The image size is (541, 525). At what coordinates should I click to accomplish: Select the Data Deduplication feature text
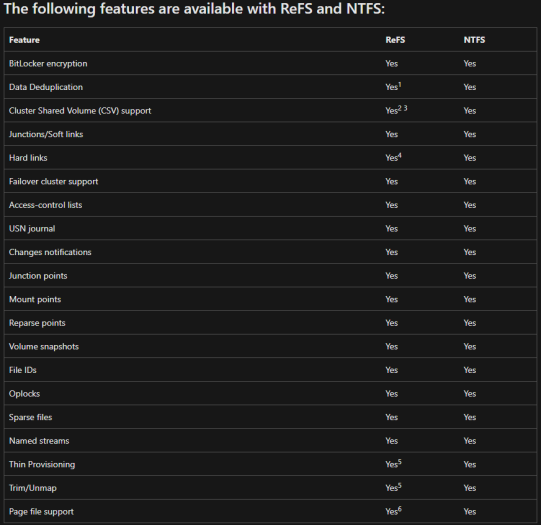tap(46, 87)
